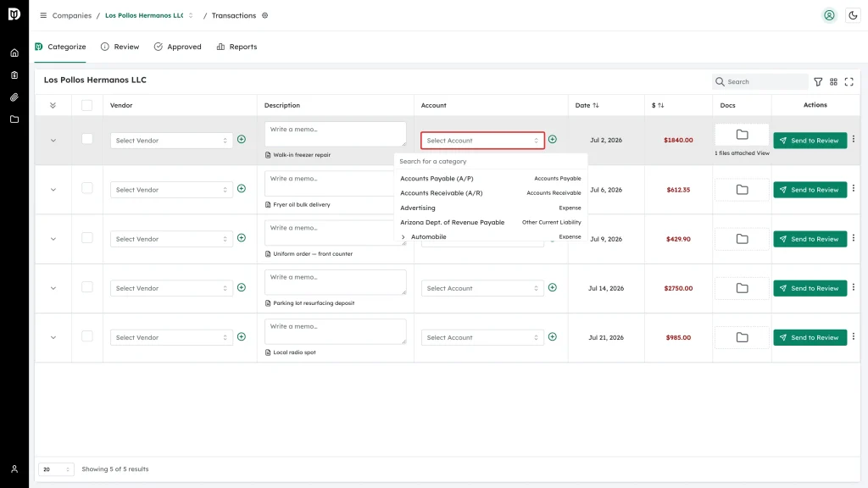Open the Home icon in the left sidebar
The height and width of the screenshot is (488, 868).
pyautogui.click(x=14, y=53)
